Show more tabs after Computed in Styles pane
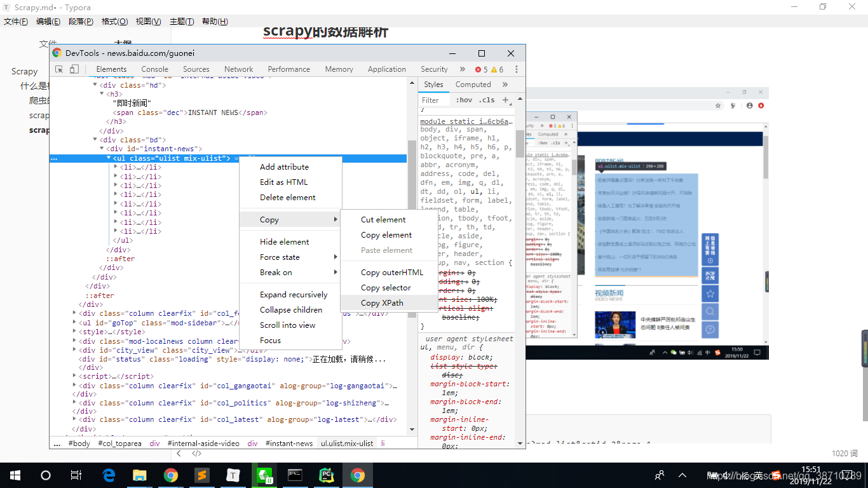Viewport: 868px width, 488px height. tap(505, 85)
